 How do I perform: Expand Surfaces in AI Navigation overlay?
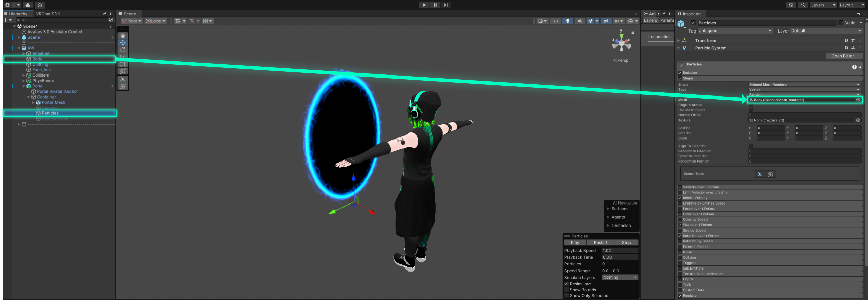pos(608,209)
